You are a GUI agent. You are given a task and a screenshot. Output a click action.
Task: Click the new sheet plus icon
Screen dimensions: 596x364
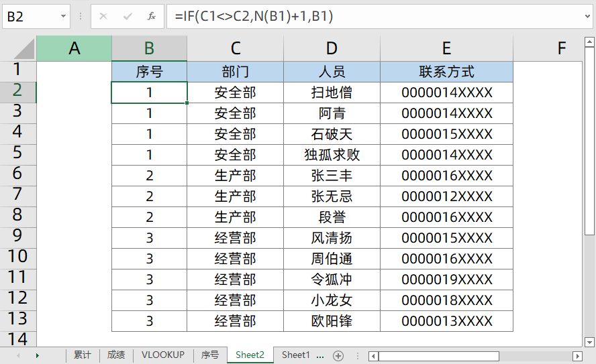[338, 356]
